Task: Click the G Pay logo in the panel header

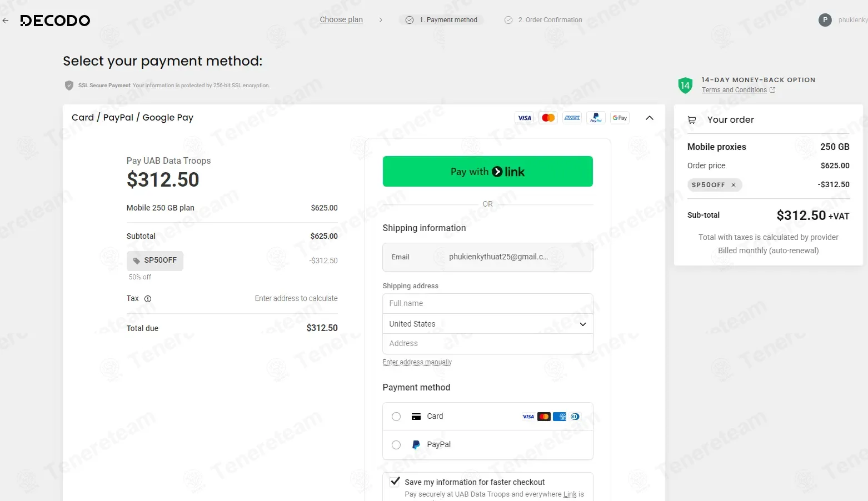Action: pyautogui.click(x=620, y=118)
